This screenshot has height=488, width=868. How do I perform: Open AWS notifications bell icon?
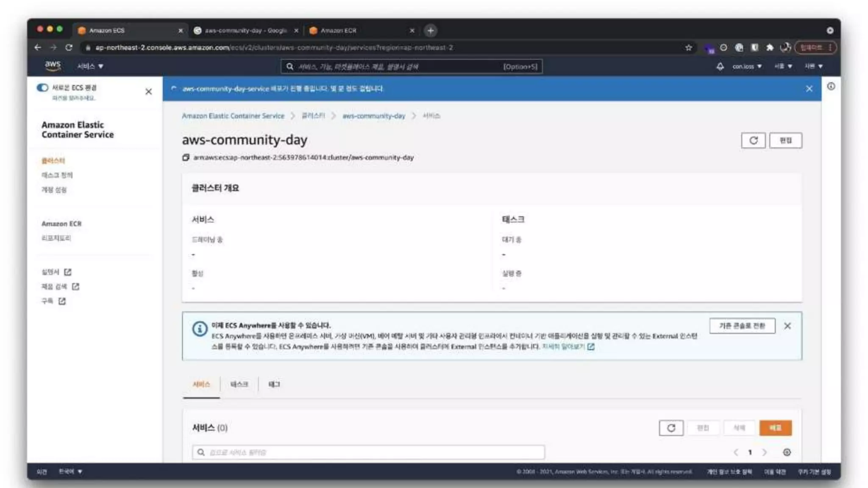coord(720,67)
